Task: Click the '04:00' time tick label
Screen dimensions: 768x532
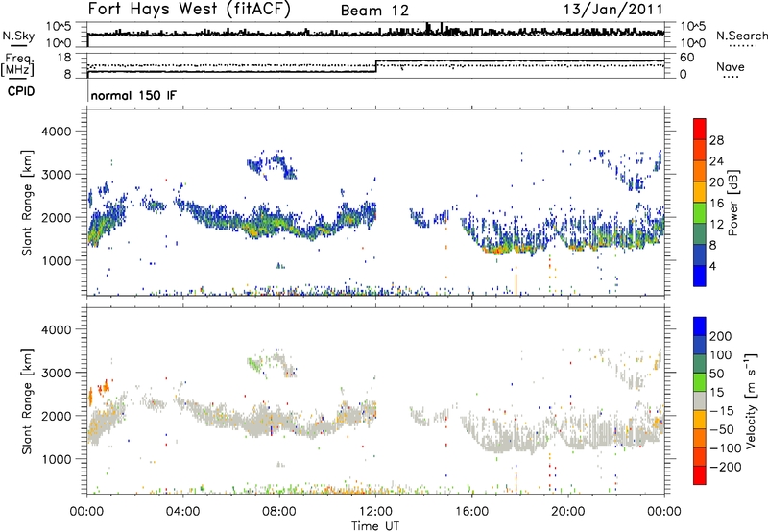Action: click(x=182, y=512)
